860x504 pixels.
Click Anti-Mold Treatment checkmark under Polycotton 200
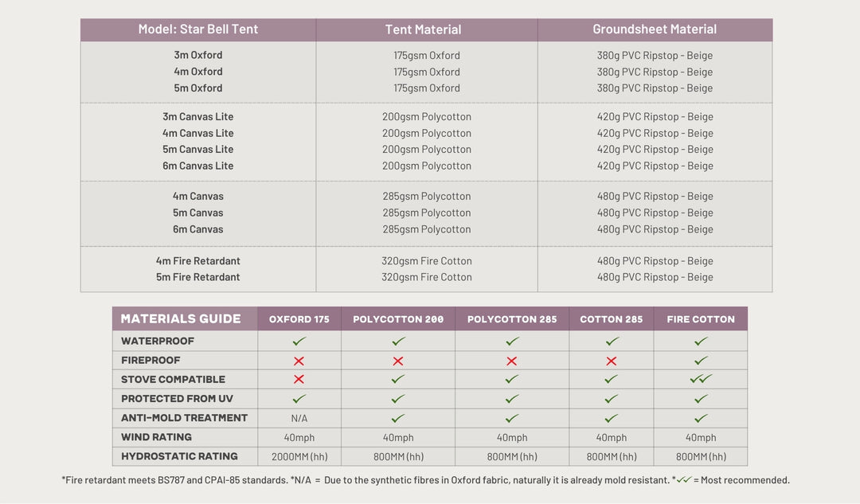coord(398,418)
